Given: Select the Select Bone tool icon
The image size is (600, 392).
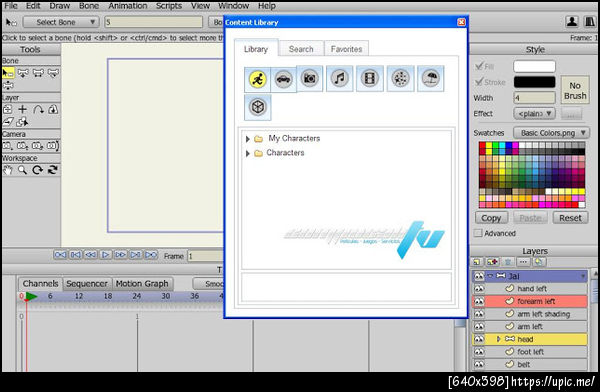Looking at the screenshot, I should click(8, 73).
